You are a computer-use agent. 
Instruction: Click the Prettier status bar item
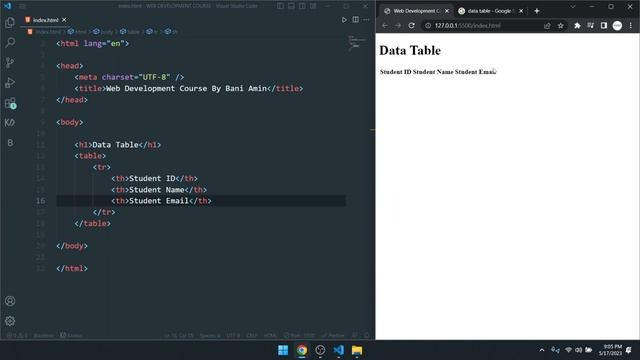(x=333, y=336)
